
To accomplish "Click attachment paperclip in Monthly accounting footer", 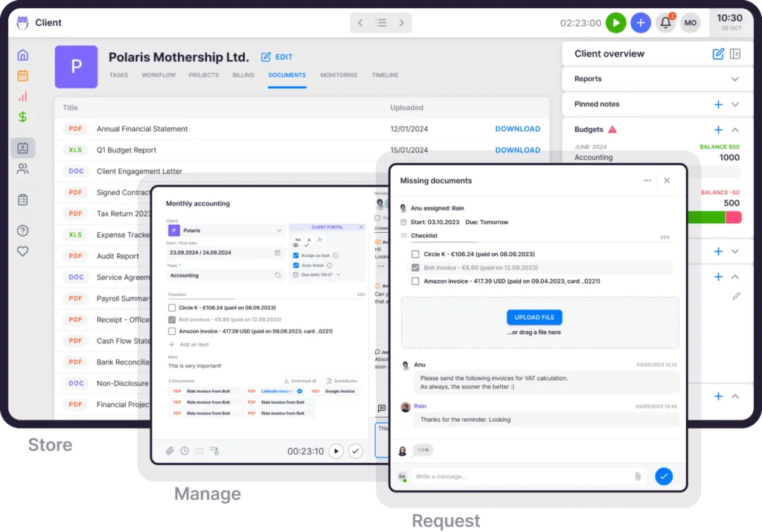I will [170, 451].
